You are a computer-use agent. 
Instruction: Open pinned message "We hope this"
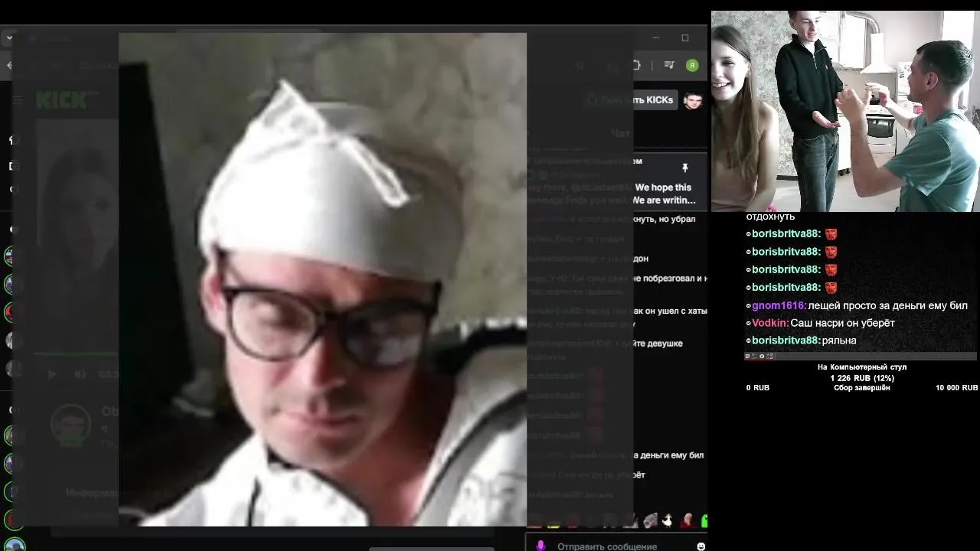pos(663,187)
